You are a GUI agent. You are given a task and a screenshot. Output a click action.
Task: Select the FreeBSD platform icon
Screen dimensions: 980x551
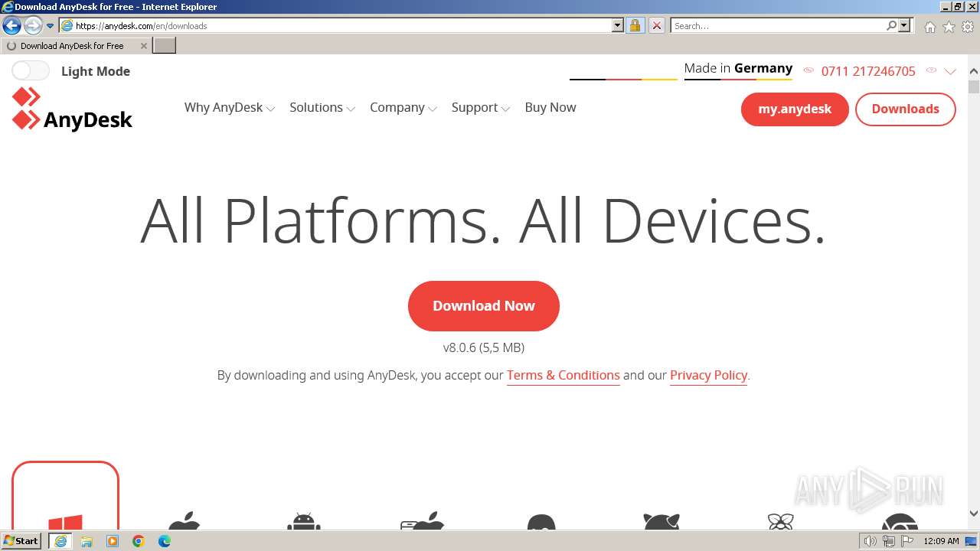tap(661, 520)
